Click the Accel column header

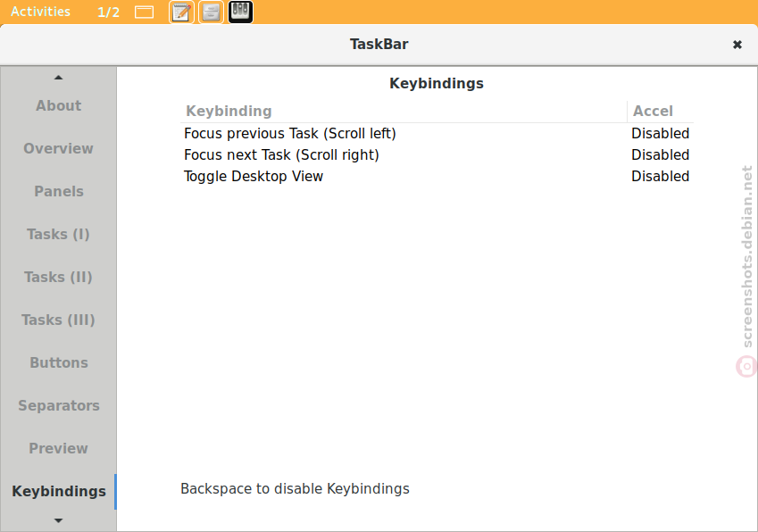click(x=661, y=112)
